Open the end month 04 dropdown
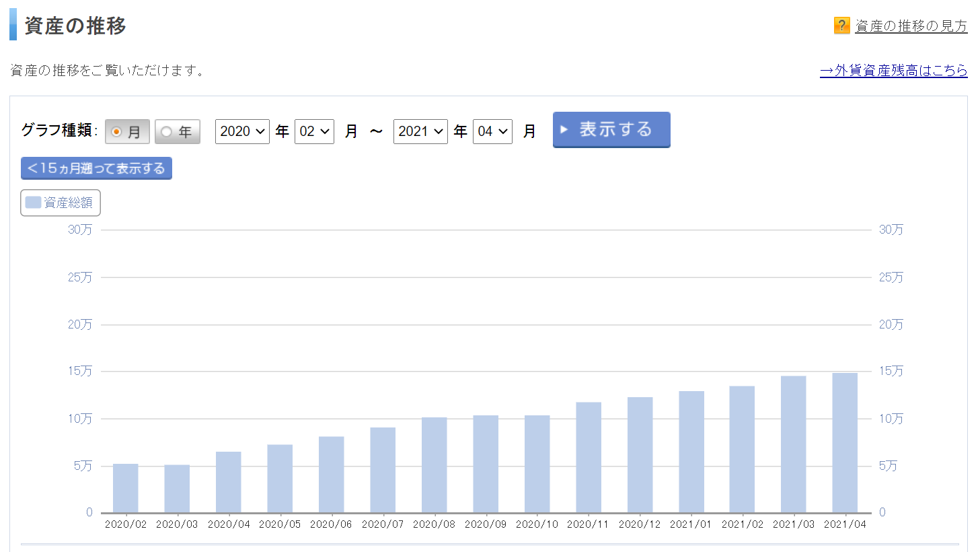The image size is (980, 552). [x=492, y=131]
